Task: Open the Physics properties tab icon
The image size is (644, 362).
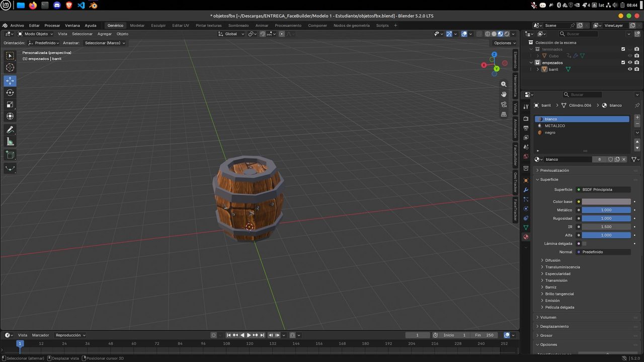Action: 526,208
